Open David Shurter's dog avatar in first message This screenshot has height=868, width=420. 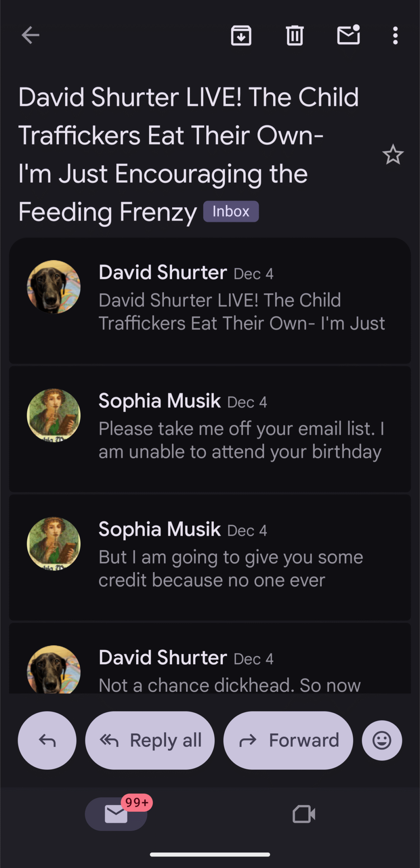(x=54, y=287)
